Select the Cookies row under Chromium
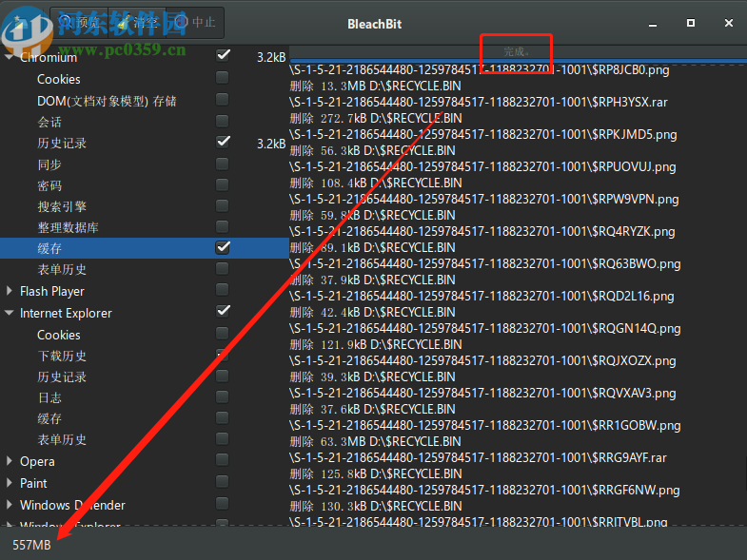The image size is (747, 560). (59, 79)
